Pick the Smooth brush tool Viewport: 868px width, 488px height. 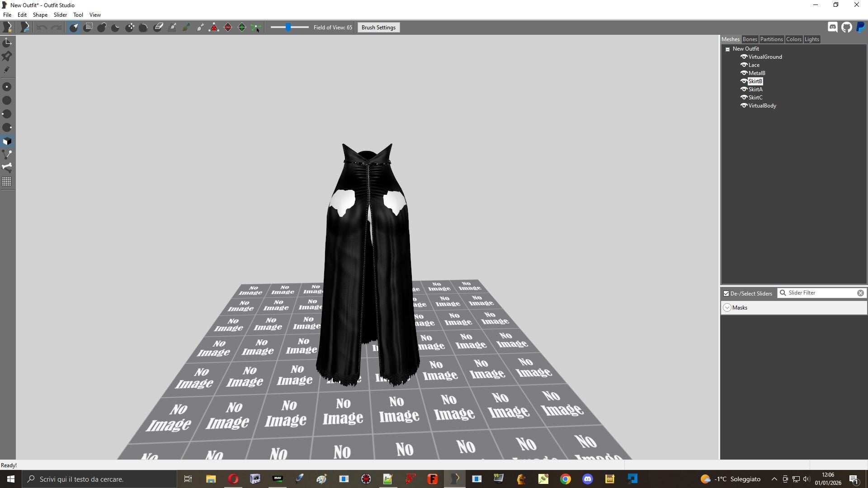click(x=144, y=28)
